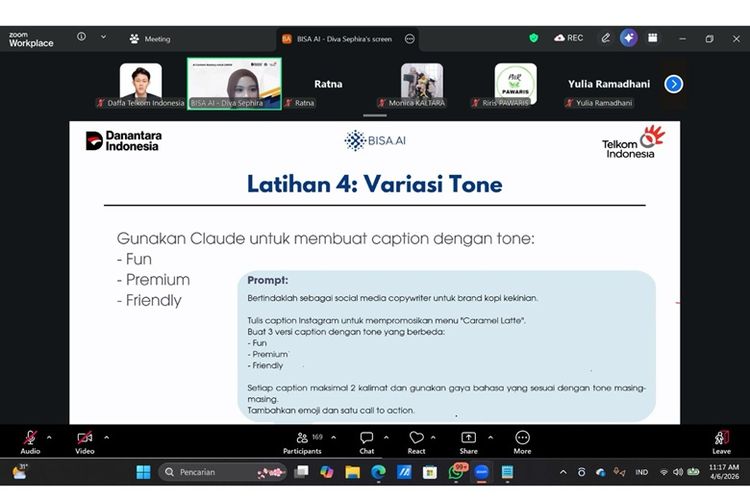Image resolution: width=750 pixels, height=500 pixels.
Task: Click the React heart icon
Action: click(x=416, y=440)
